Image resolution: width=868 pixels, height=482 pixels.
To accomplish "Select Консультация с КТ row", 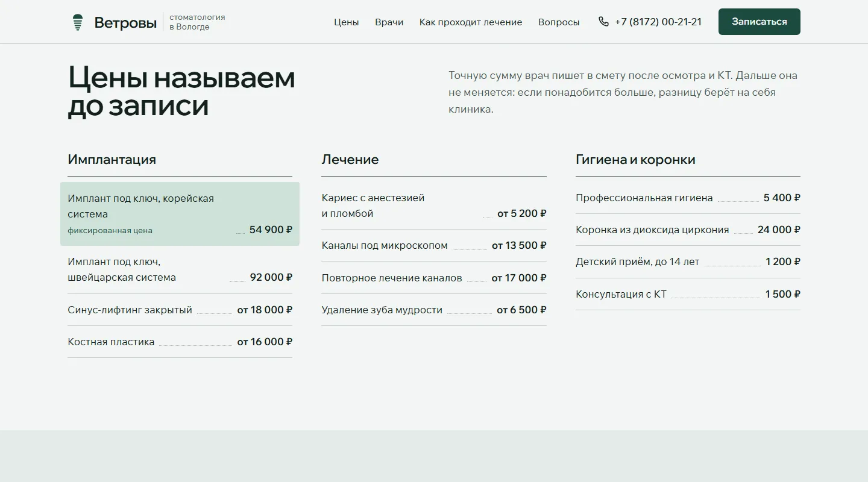I will [688, 294].
